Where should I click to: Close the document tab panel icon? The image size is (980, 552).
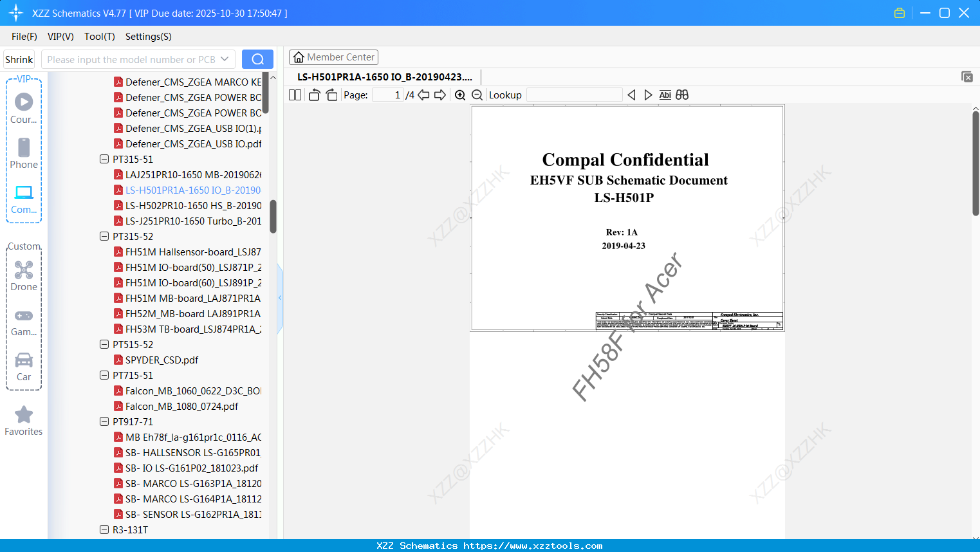(967, 77)
